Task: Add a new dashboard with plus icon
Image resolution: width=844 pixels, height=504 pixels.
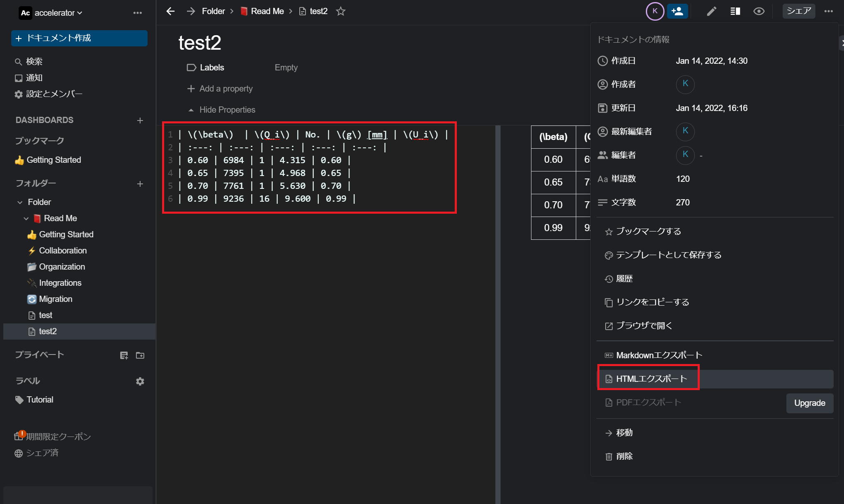Action: 140,121
